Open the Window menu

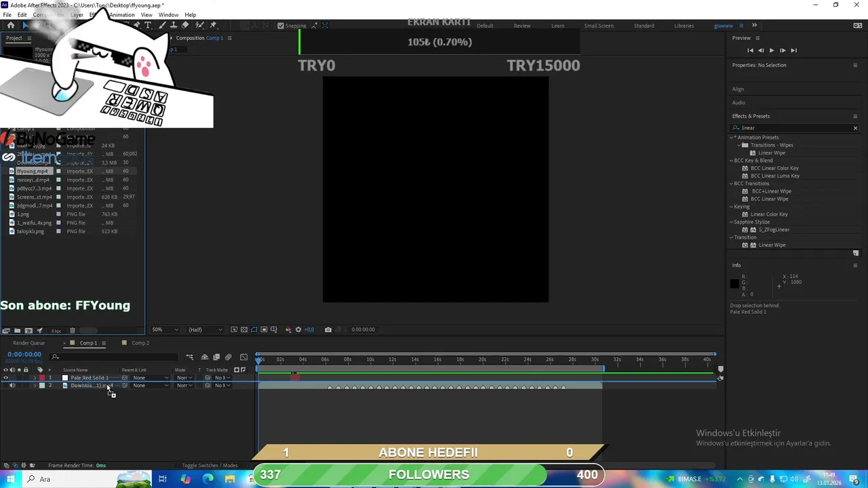point(168,15)
